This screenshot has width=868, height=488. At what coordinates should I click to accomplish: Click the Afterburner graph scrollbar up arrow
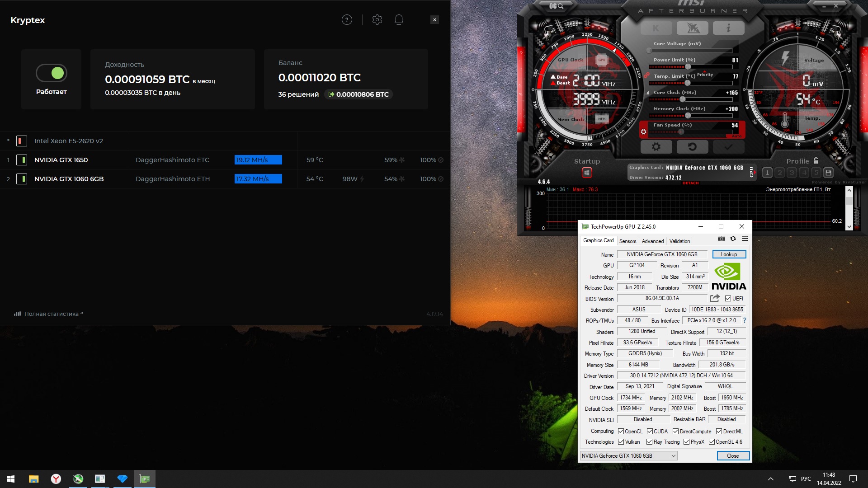coord(849,190)
